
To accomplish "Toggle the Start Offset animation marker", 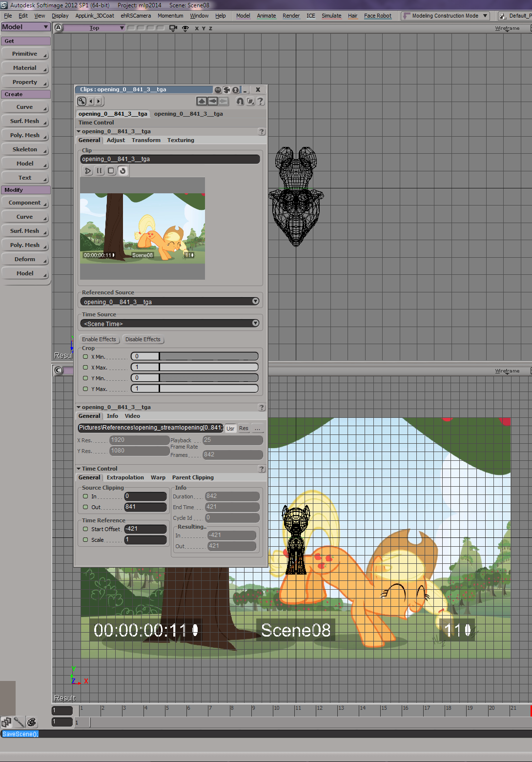I will click(x=85, y=529).
